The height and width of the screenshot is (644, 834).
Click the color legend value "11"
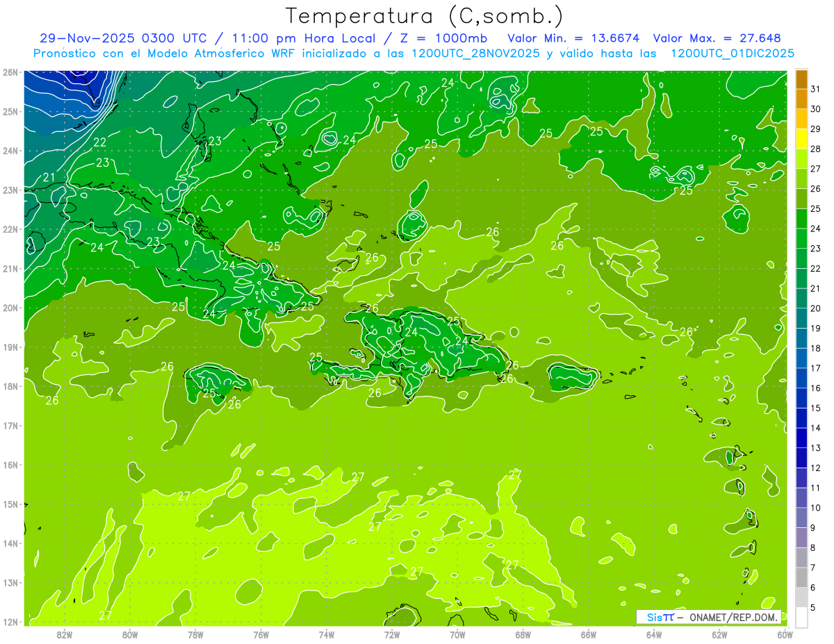tap(815, 488)
